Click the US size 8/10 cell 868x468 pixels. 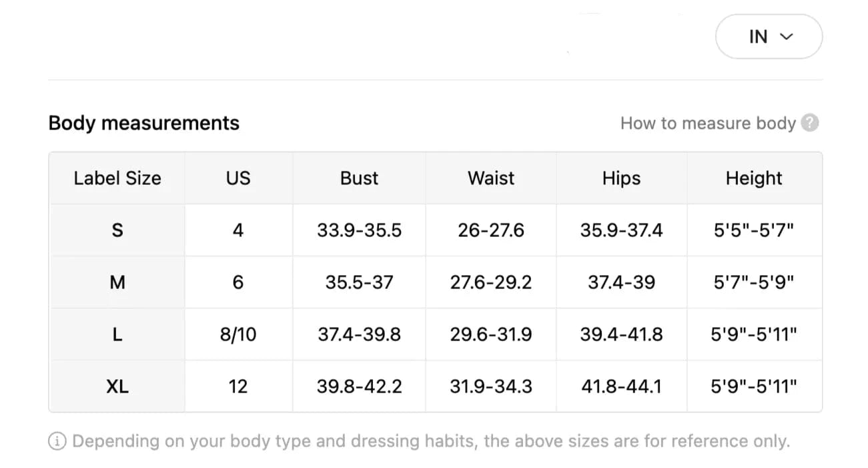click(x=238, y=334)
